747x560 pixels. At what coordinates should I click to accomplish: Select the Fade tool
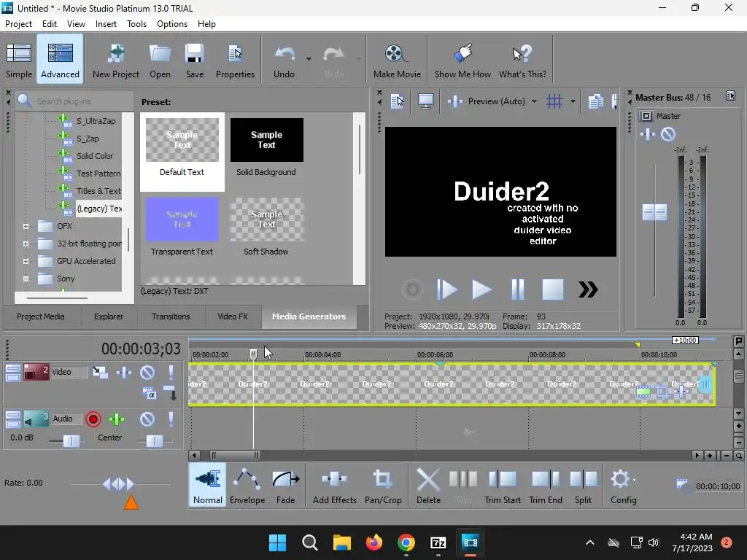[285, 486]
